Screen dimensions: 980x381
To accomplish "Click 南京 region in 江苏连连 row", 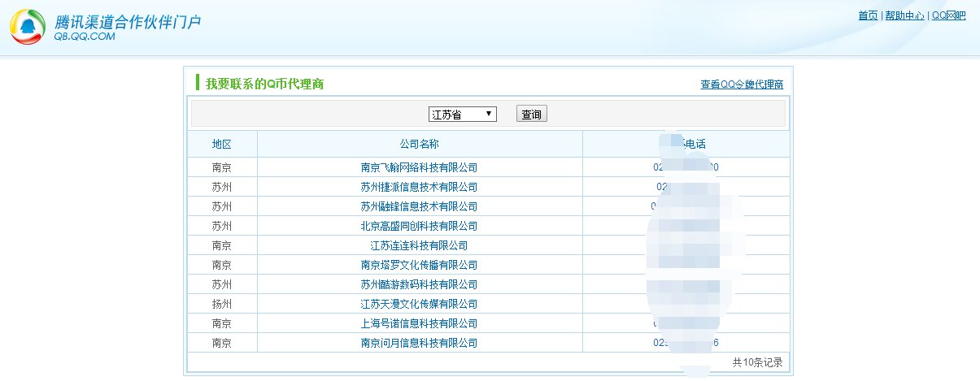I will [x=222, y=245].
